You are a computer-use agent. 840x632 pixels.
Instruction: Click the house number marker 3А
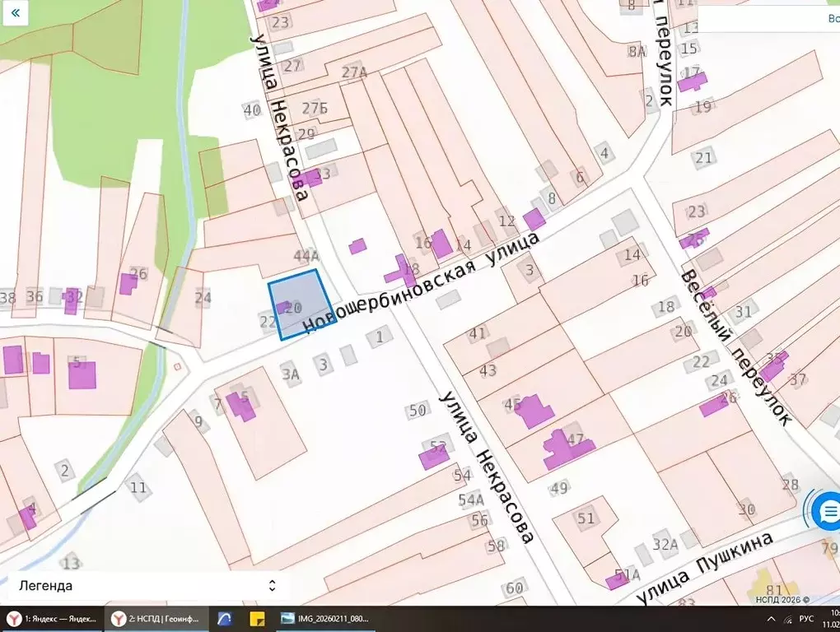click(290, 374)
